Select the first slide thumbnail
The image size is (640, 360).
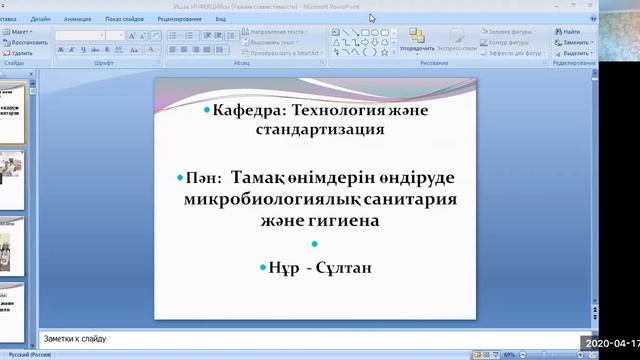coord(12,113)
